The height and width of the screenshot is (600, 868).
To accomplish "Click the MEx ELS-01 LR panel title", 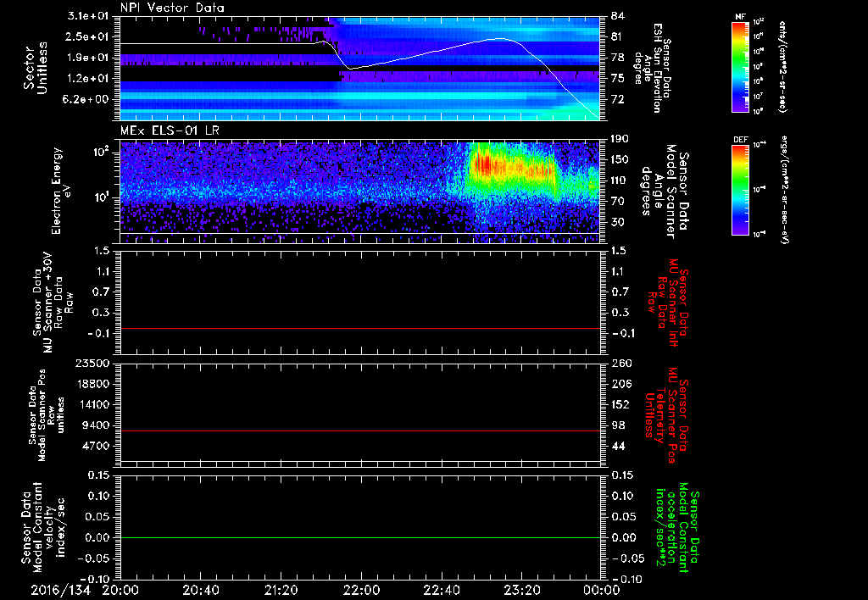I will click(x=169, y=131).
